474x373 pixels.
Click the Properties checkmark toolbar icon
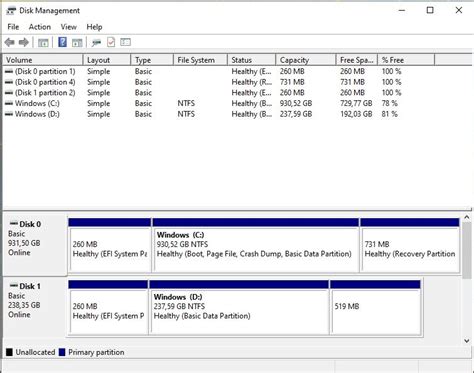[x=111, y=42]
